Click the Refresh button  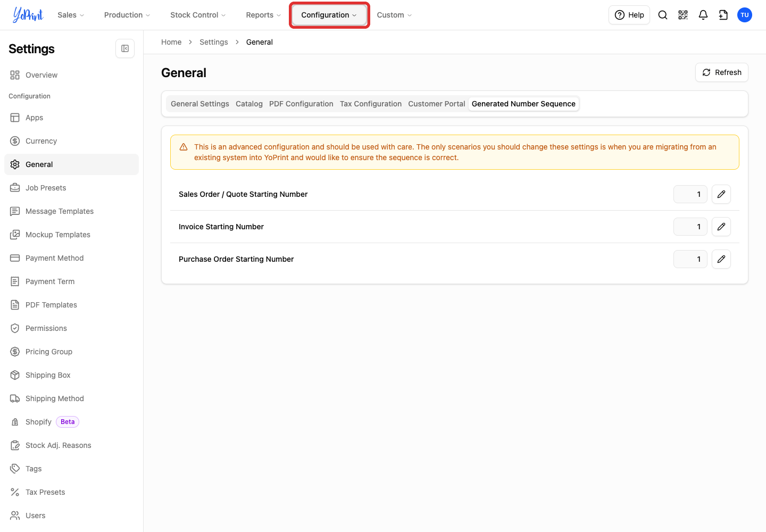click(722, 72)
